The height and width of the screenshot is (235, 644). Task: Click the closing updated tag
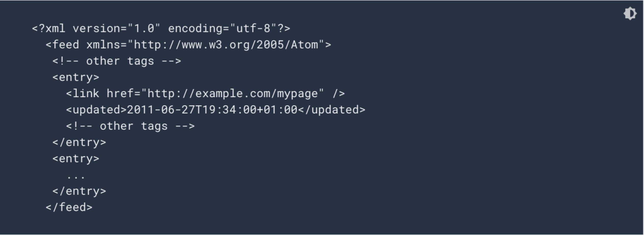click(x=331, y=110)
